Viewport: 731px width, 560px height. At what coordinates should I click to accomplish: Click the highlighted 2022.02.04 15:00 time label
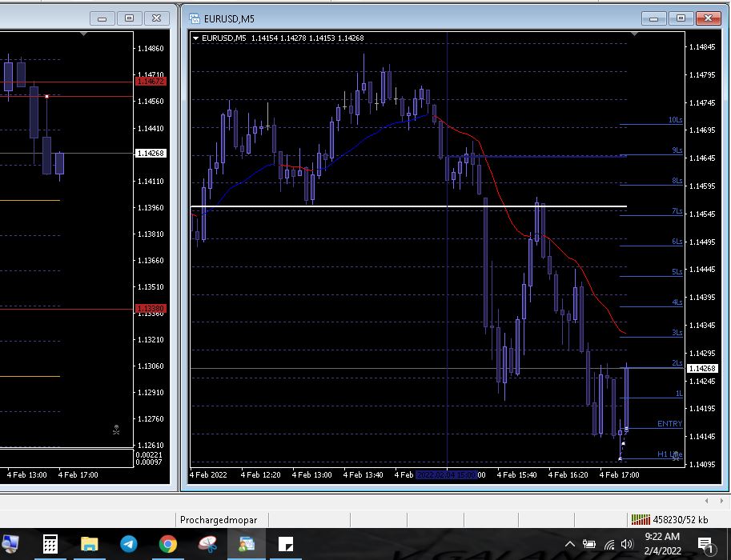[446, 474]
